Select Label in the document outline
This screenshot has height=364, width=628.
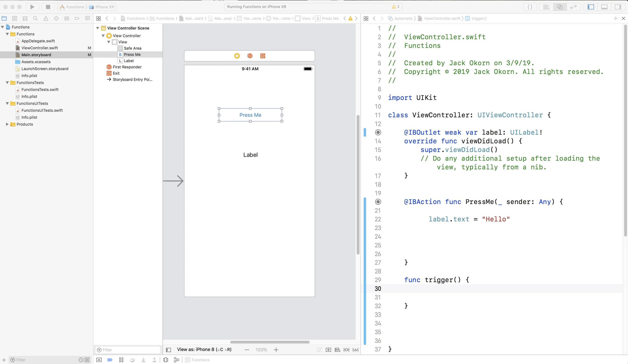pos(129,61)
